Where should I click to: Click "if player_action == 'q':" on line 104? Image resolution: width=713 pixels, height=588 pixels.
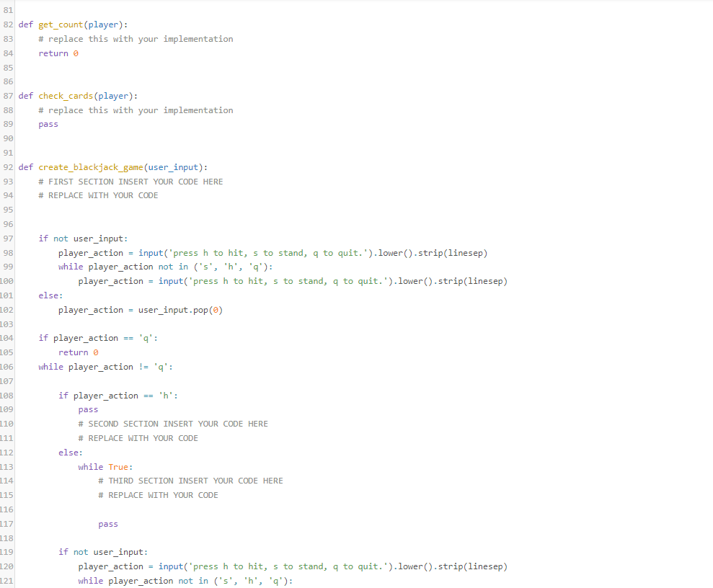pos(98,338)
